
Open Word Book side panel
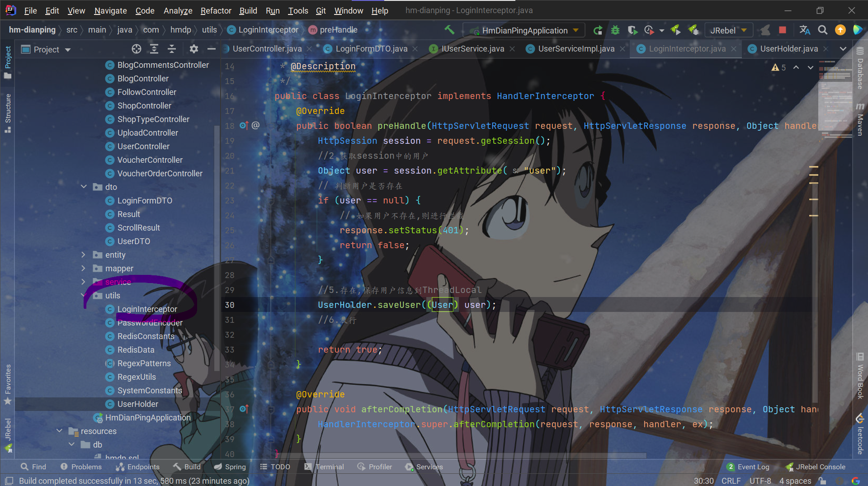[x=860, y=376]
